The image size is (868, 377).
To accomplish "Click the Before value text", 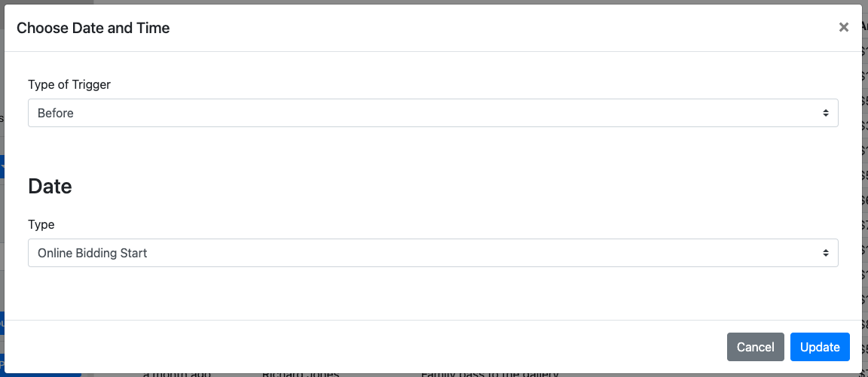I will click(x=55, y=114).
